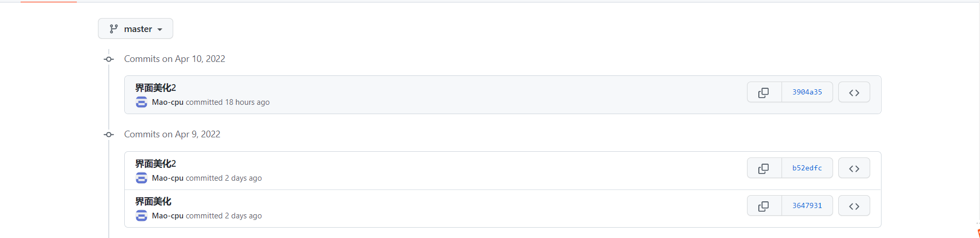Open commit hash link 3904a35

pos(807,92)
